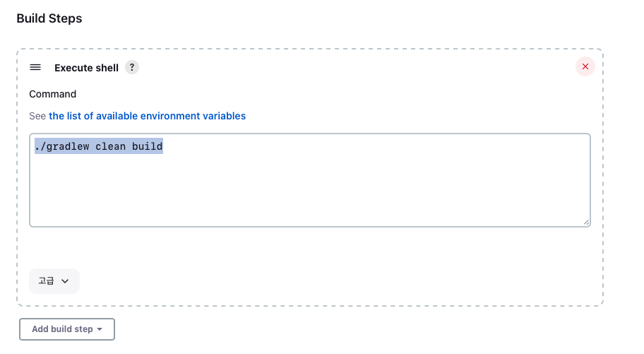
Task: Click the Build Steps section heading
Action: pos(49,18)
